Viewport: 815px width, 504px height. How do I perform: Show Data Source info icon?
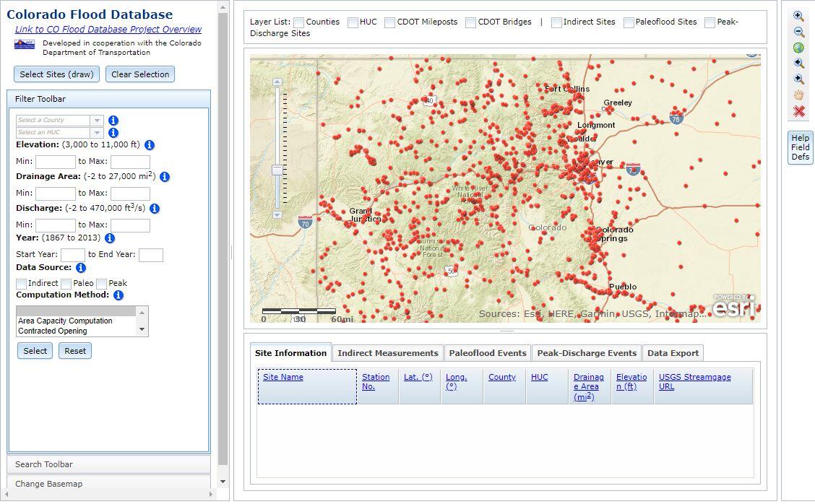click(81, 268)
